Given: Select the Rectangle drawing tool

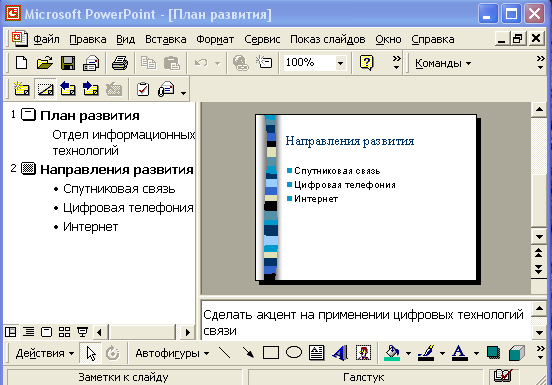Looking at the screenshot, I should (x=271, y=353).
